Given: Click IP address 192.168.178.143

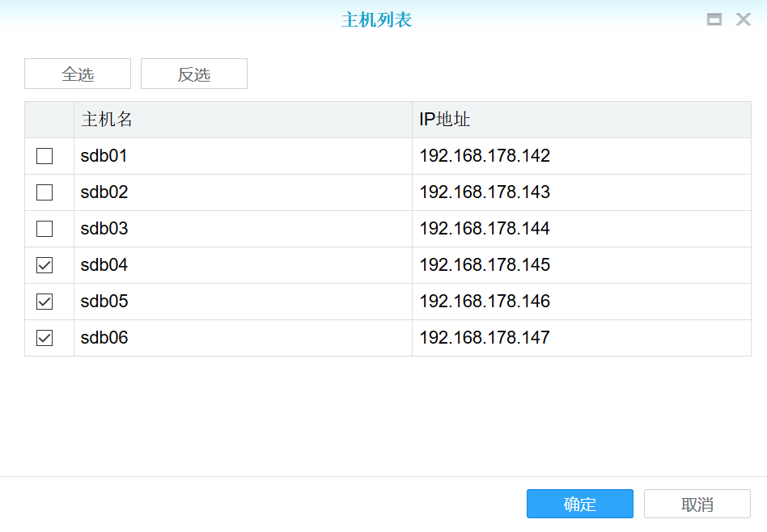Looking at the screenshot, I should [x=485, y=192].
